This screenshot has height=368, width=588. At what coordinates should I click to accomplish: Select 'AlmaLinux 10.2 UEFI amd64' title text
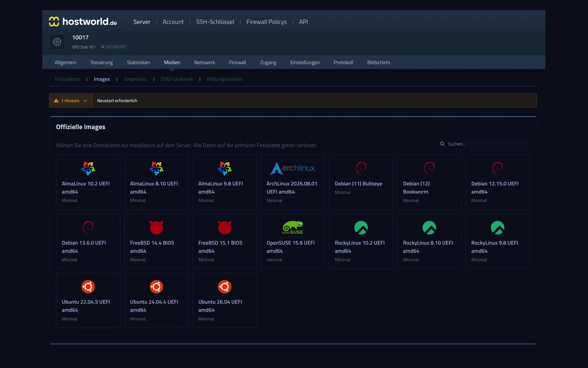pos(86,188)
